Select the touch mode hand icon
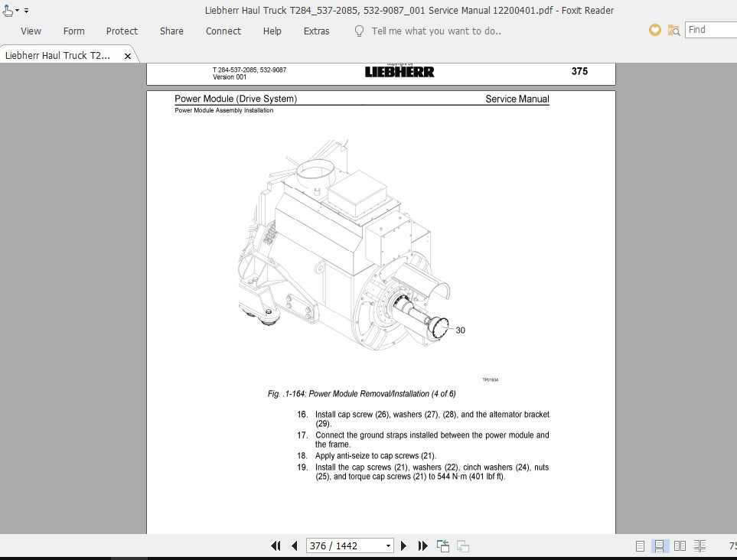 7,10
